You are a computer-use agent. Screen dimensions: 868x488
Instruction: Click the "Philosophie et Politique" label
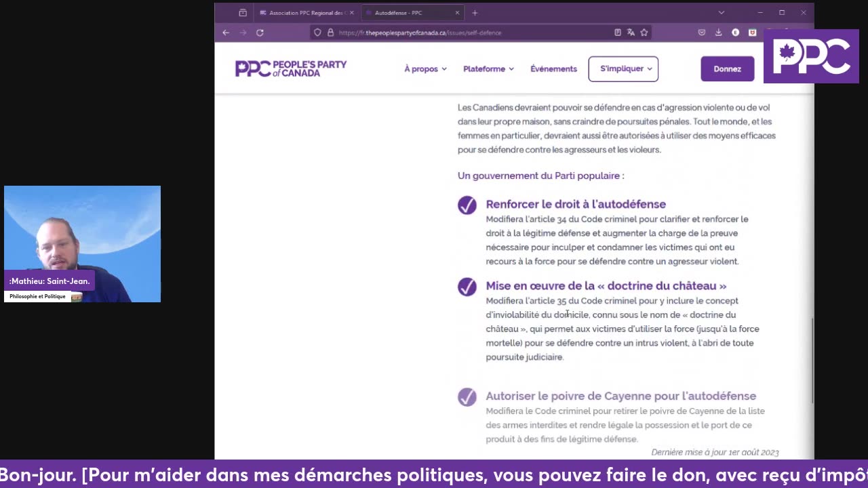pos(38,296)
